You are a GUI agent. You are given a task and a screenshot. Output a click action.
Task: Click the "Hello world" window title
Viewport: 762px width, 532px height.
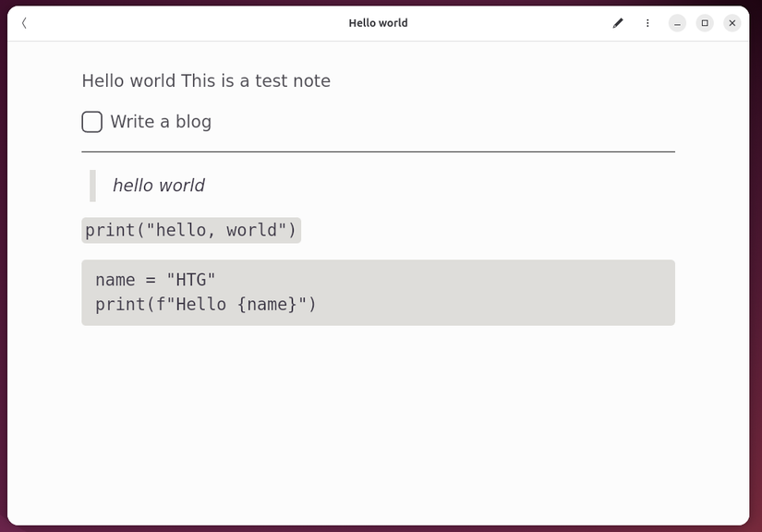point(378,23)
